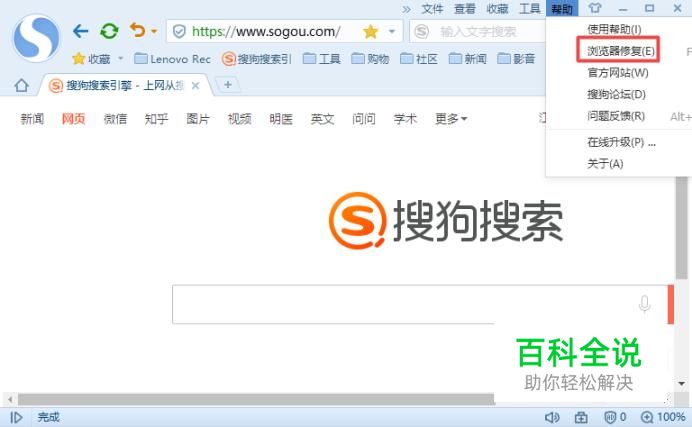Expand the address bar dropdown arrow
Image resolution: width=692 pixels, height=427 pixels.
click(391, 31)
